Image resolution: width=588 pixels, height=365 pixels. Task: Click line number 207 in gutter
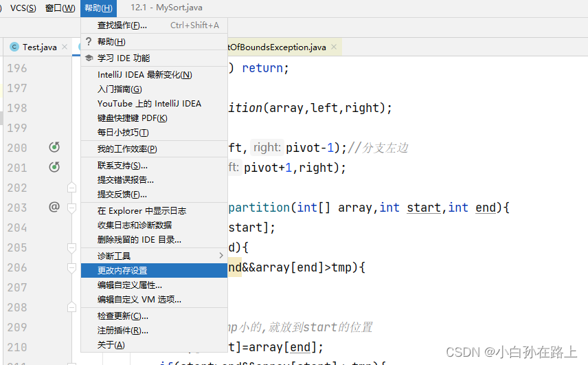pos(17,288)
